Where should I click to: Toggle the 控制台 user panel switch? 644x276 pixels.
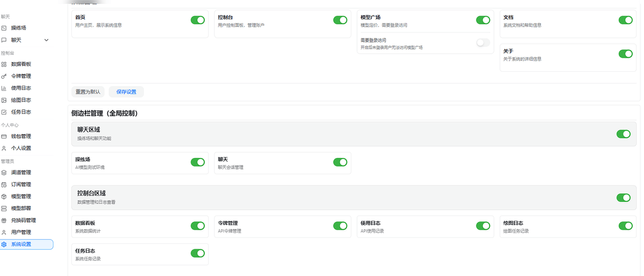(340, 20)
